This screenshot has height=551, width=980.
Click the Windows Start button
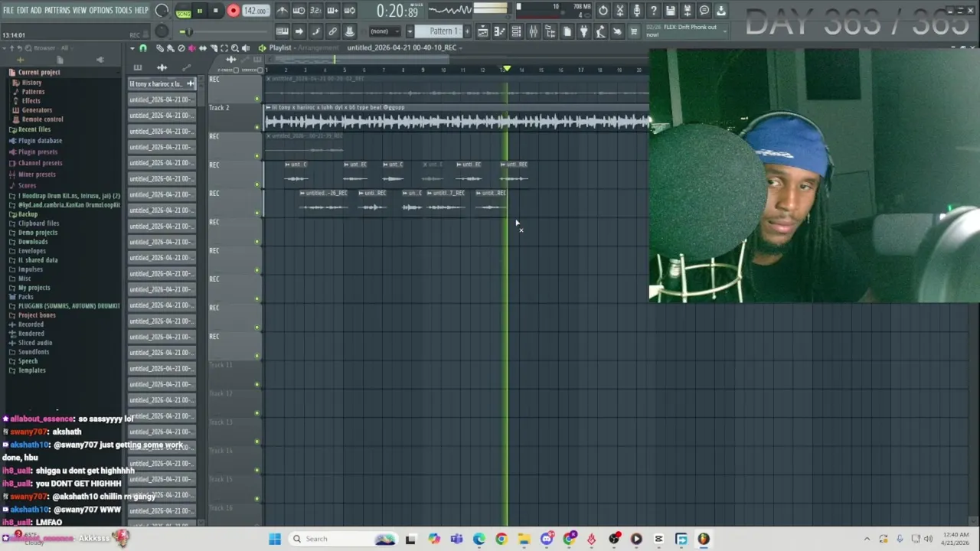click(275, 539)
